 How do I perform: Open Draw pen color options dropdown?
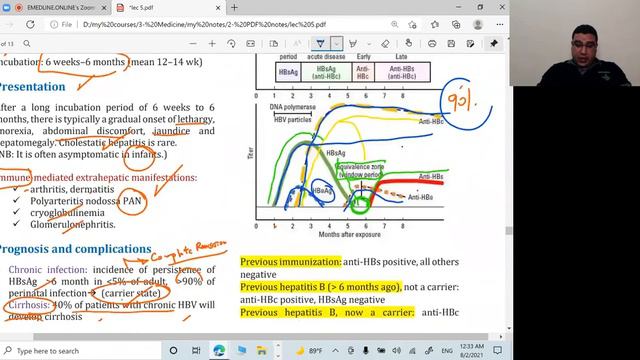(336, 43)
